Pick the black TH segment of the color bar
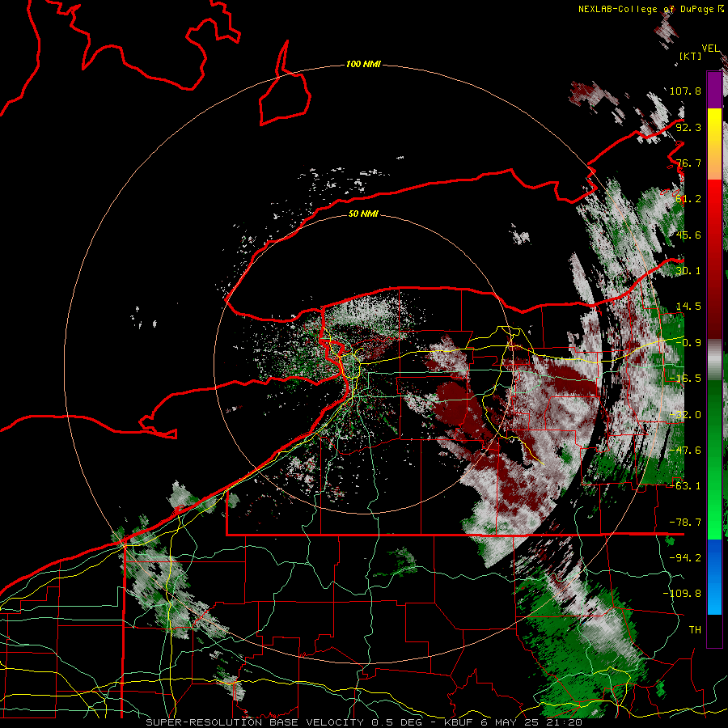728x728 pixels. click(714, 630)
